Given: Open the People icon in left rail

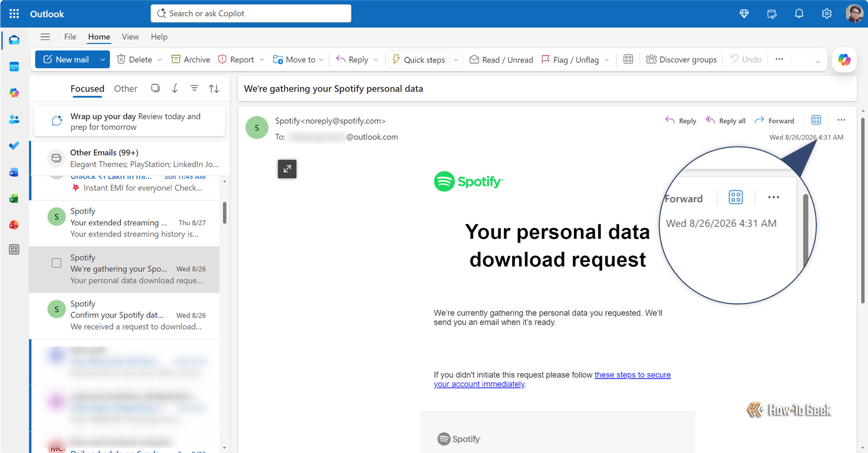Looking at the screenshot, I should coord(14,119).
